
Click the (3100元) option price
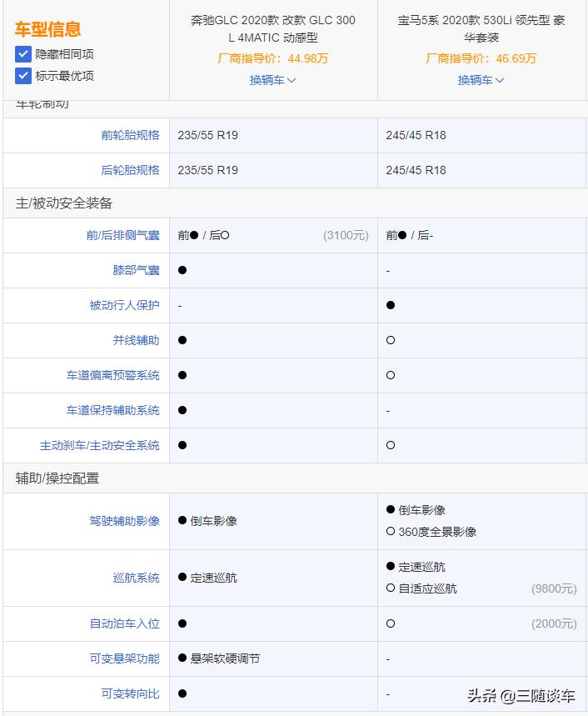(346, 235)
